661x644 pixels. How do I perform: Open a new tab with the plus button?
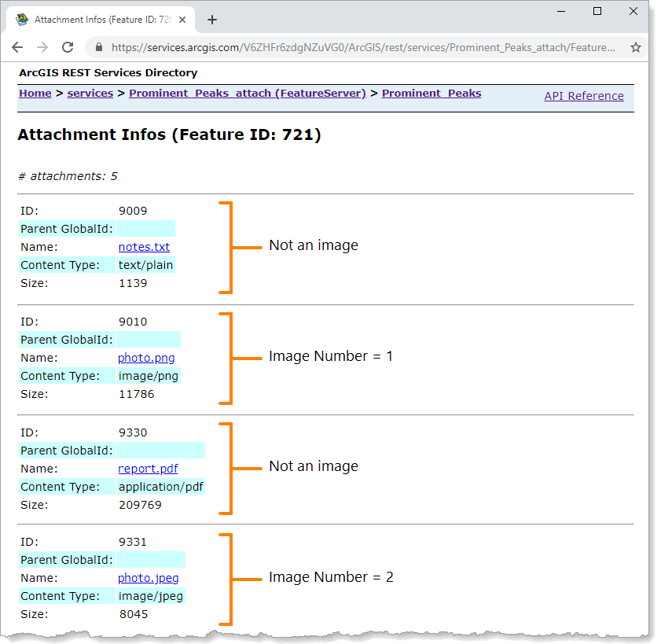click(x=211, y=20)
